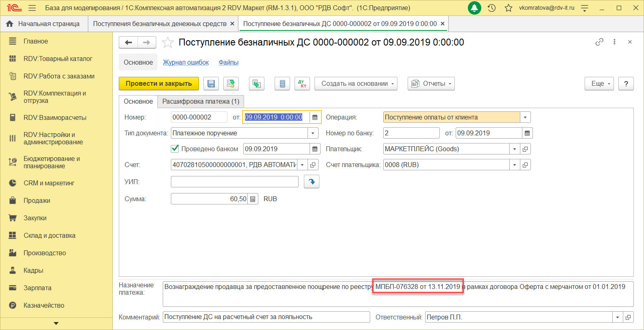Open the notifications bell icon

click(474, 8)
